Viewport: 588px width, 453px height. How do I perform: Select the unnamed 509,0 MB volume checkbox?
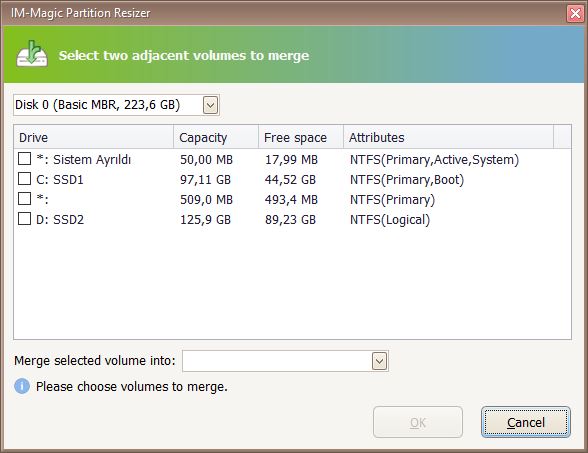(x=24, y=199)
